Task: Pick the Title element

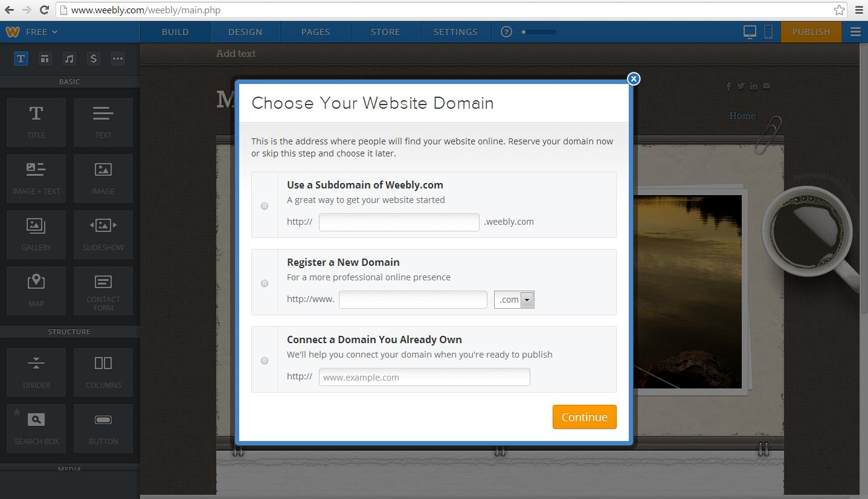Action: [x=36, y=122]
